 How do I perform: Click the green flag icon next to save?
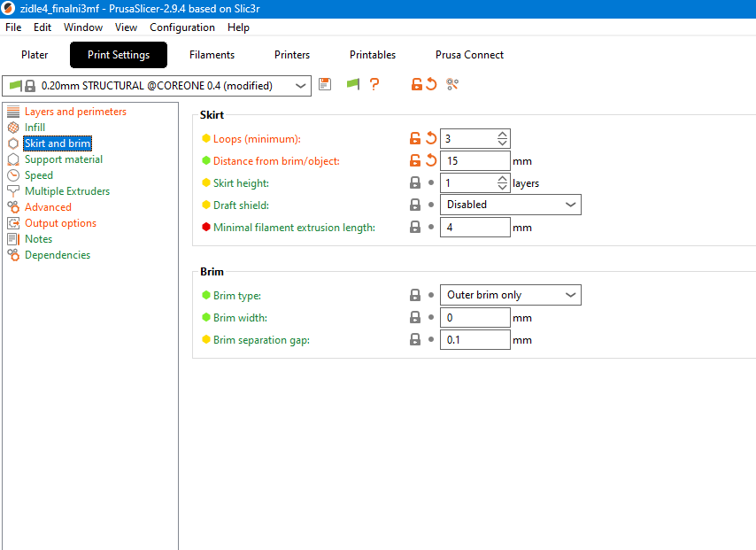[x=352, y=85]
